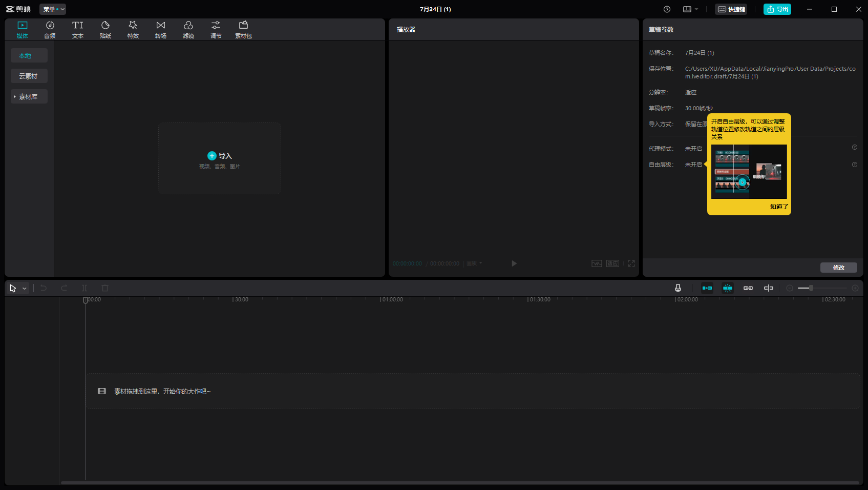Switch to the 文本 (Text) tab
Image resolution: width=868 pixels, height=490 pixels.
[78, 29]
